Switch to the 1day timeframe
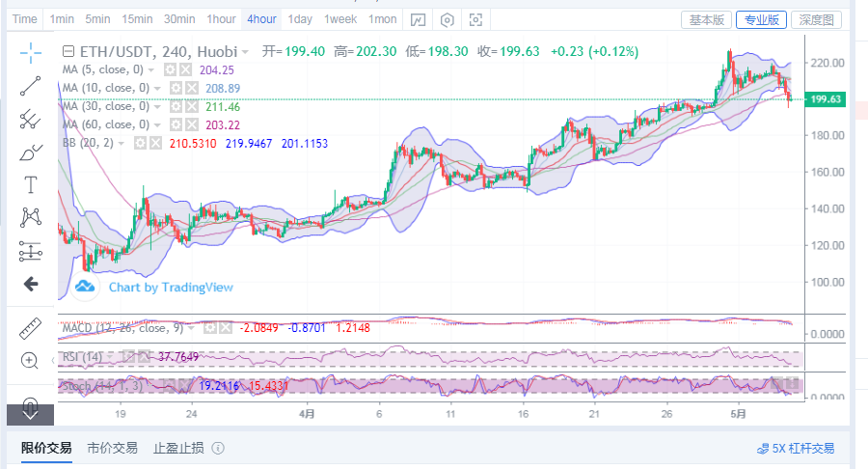The height and width of the screenshot is (469, 868). click(300, 19)
